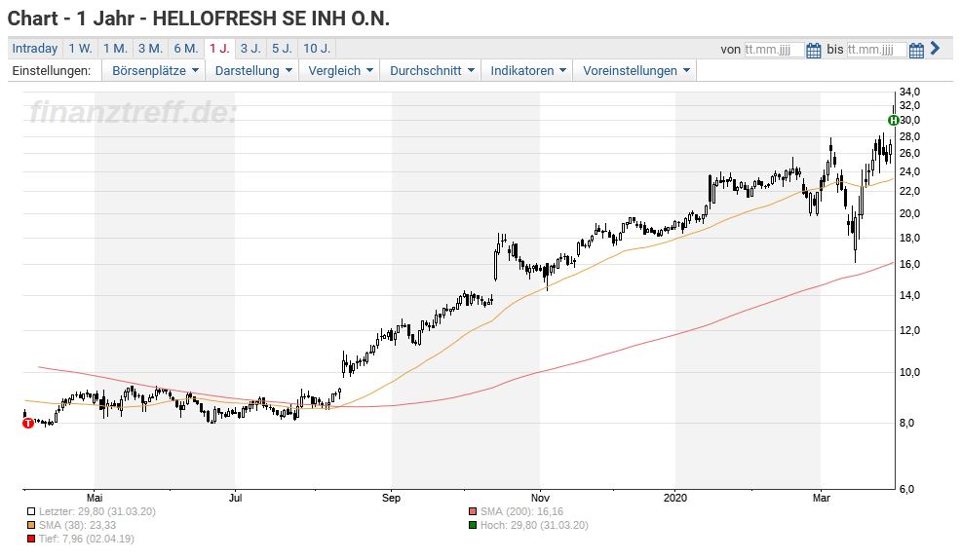Click the red T low marker on chart
Image resolution: width=961 pixels, height=560 pixels.
[x=28, y=423]
